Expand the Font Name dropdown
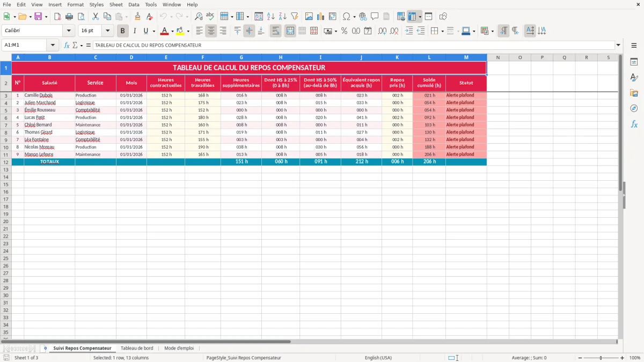This screenshot has width=644, height=362. point(69,31)
